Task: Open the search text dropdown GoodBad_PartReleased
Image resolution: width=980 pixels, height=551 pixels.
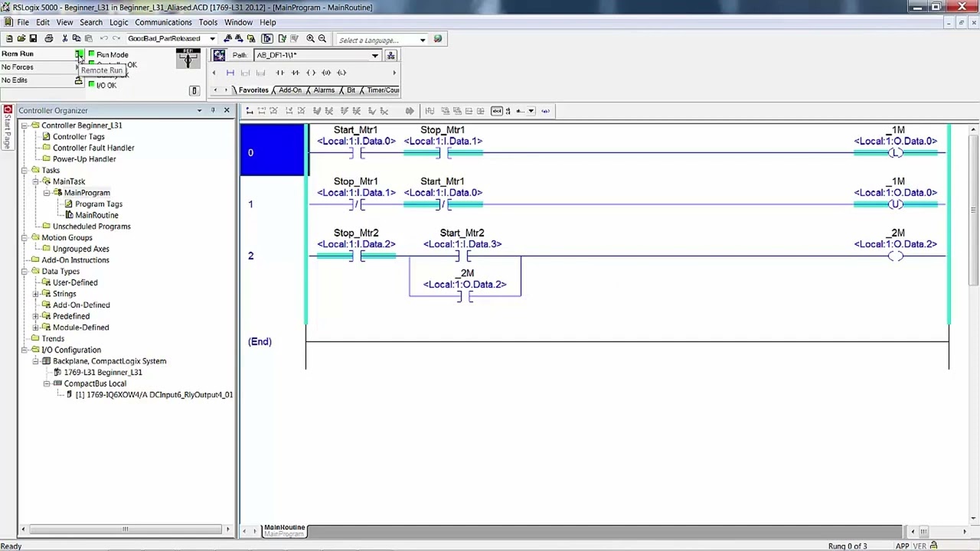Action: tap(212, 39)
